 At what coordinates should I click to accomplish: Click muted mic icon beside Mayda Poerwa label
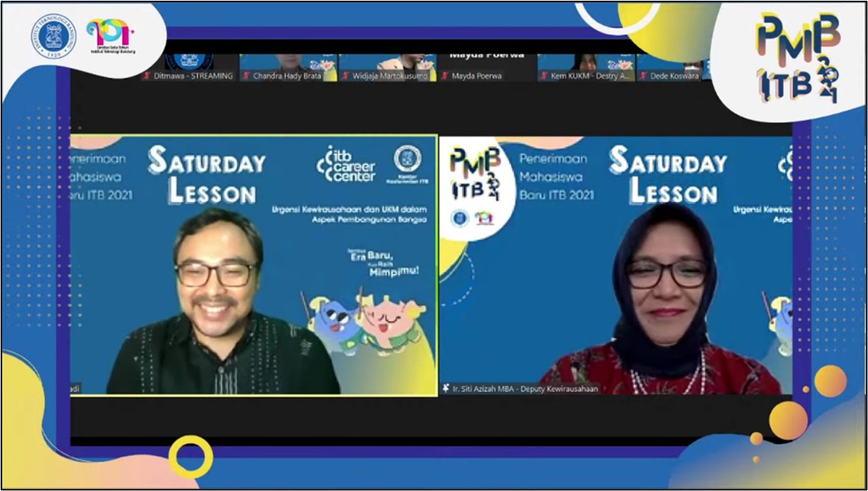click(x=444, y=76)
